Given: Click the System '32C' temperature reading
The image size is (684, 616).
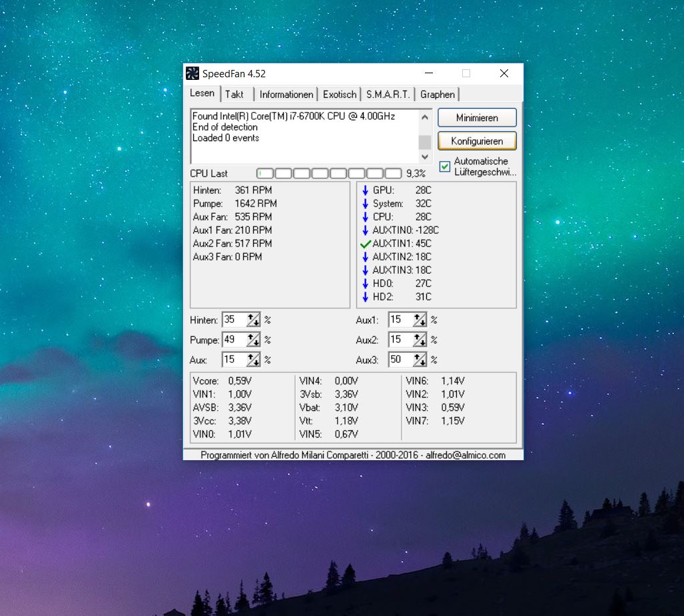Looking at the screenshot, I should (424, 204).
